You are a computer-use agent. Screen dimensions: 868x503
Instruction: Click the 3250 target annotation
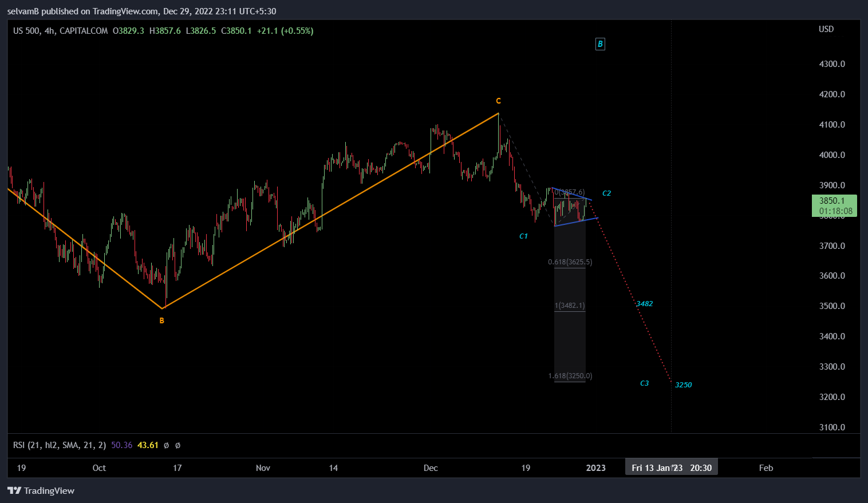684,385
